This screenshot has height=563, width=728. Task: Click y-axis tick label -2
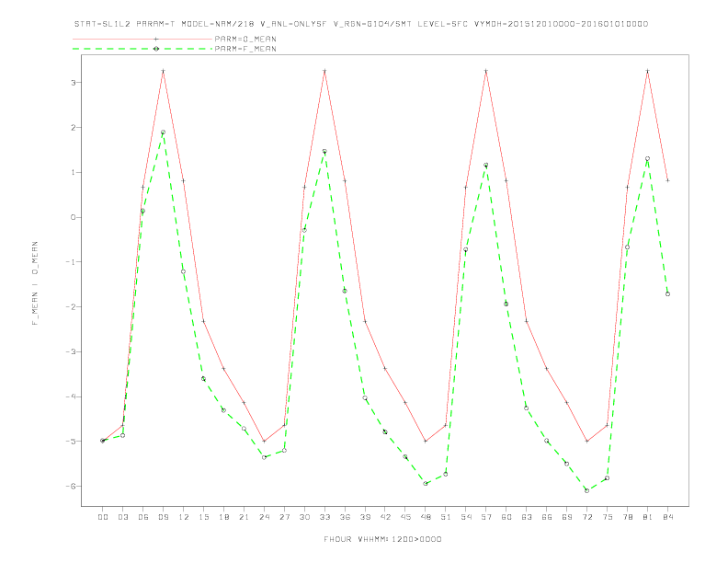tap(71, 307)
